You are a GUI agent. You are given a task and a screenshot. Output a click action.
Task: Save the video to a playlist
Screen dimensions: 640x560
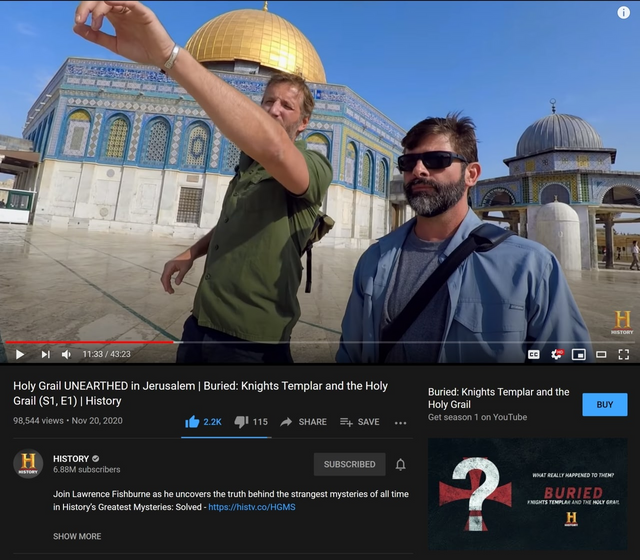[x=360, y=422]
